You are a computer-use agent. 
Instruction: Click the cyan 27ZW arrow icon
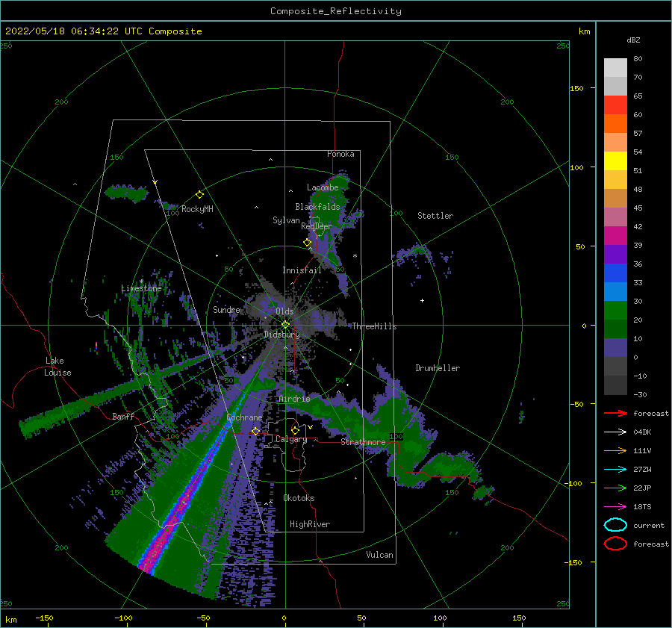tap(615, 470)
